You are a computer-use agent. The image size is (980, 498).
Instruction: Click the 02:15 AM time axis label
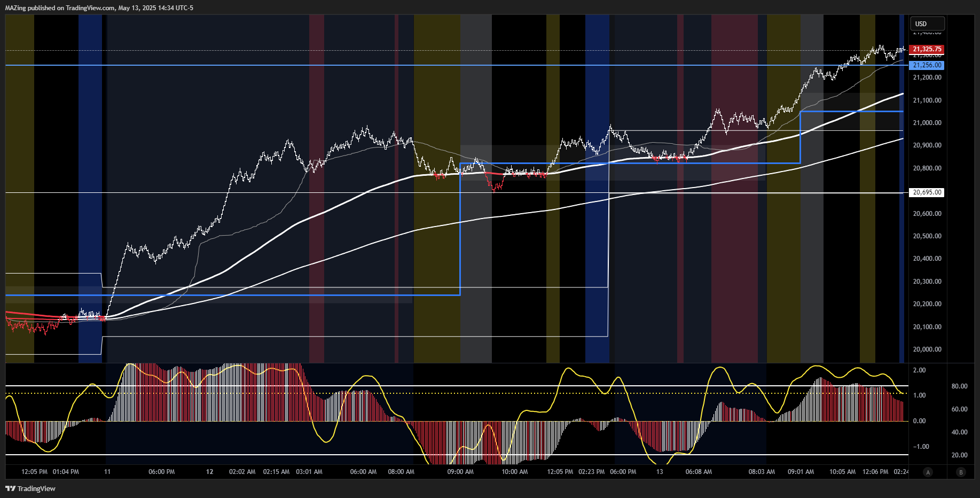coord(276,472)
